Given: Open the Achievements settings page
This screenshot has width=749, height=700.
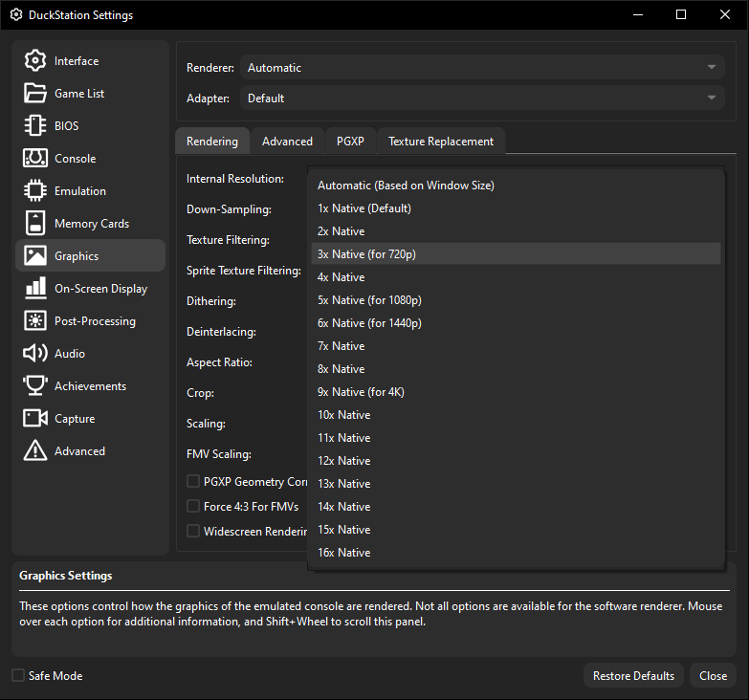Looking at the screenshot, I should (x=90, y=385).
